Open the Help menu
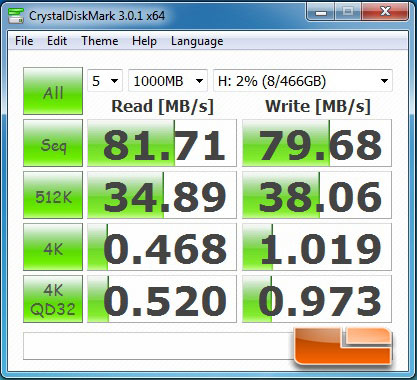 point(144,41)
